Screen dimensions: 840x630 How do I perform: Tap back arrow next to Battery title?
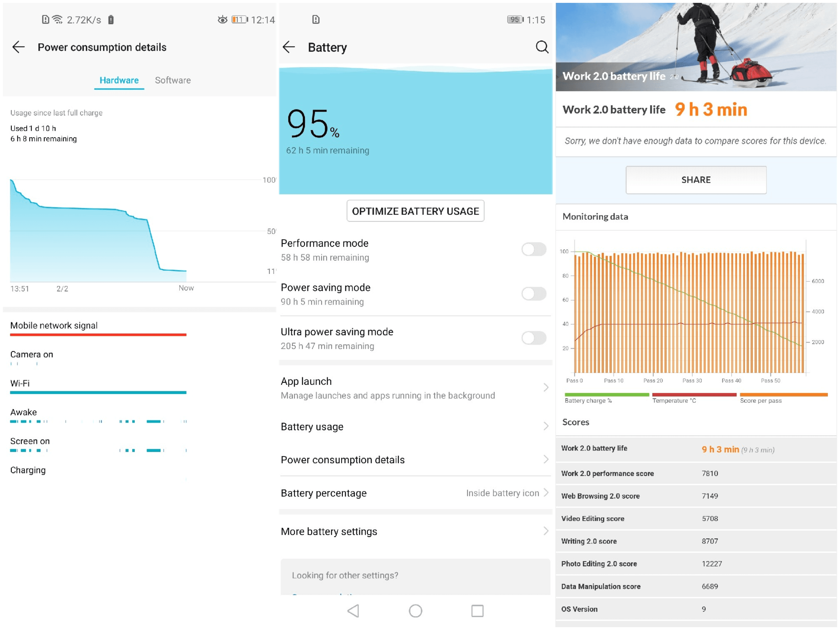(x=289, y=47)
